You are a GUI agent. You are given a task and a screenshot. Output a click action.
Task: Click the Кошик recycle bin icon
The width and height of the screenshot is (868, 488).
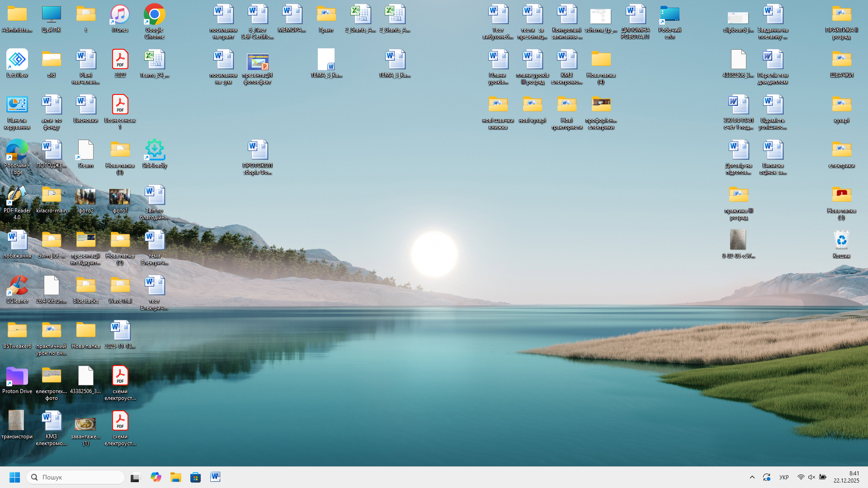(x=841, y=241)
